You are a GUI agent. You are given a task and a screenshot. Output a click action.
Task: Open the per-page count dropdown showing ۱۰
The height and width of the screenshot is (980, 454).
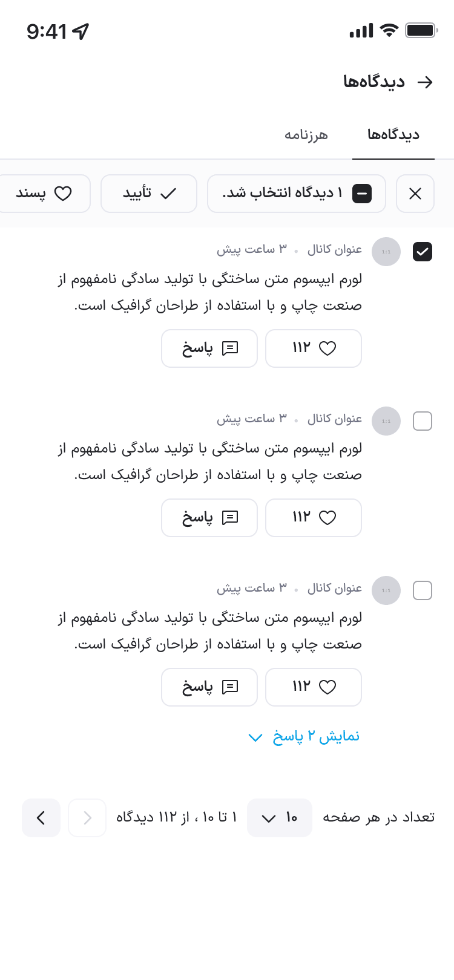click(280, 818)
